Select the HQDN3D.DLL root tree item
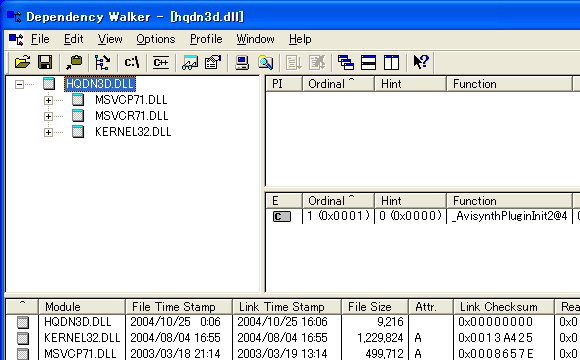Image resolution: width=580 pixels, height=360 pixels. (100, 84)
